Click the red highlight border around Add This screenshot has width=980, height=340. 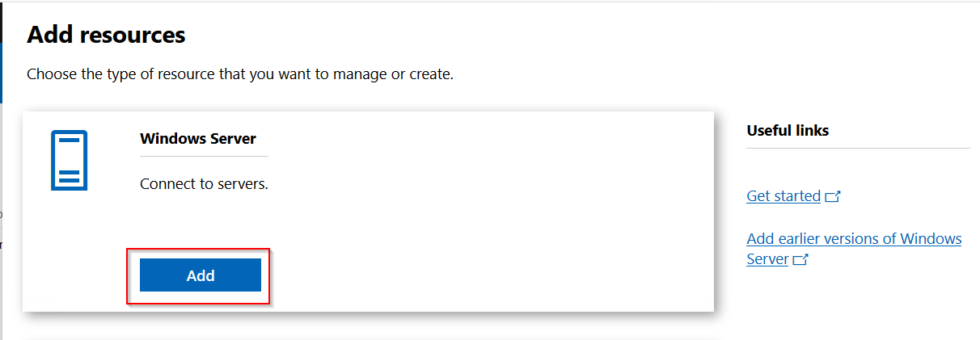[127, 277]
